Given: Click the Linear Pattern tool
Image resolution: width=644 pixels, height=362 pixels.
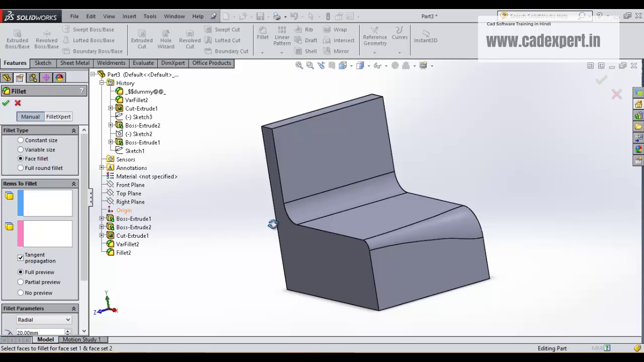Looking at the screenshot, I should click(282, 36).
